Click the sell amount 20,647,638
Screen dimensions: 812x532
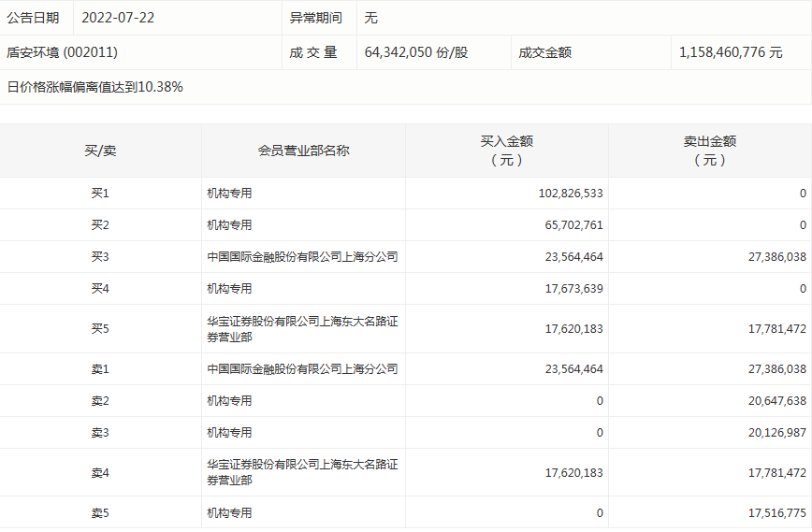click(x=777, y=401)
